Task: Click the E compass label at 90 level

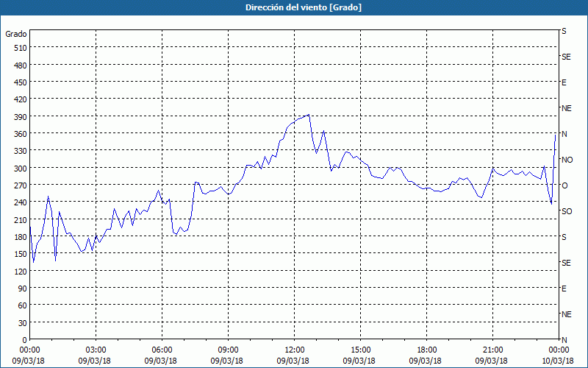Action: (x=564, y=289)
